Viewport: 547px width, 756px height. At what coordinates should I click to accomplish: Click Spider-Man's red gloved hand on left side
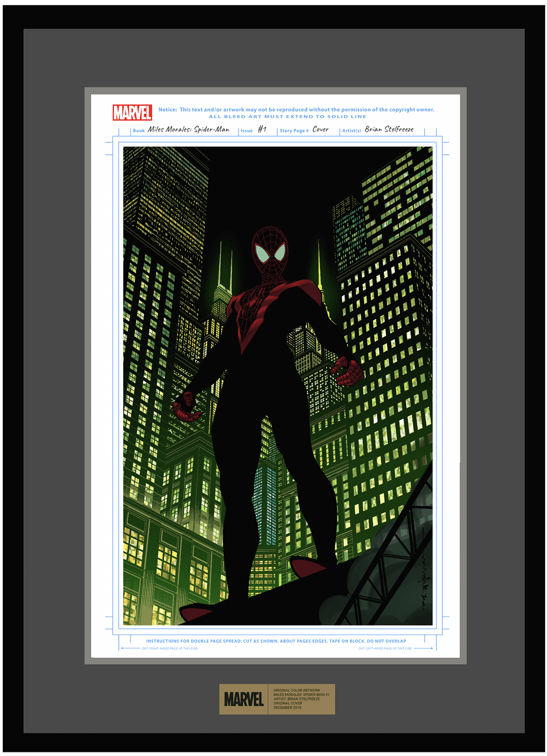tap(186, 407)
